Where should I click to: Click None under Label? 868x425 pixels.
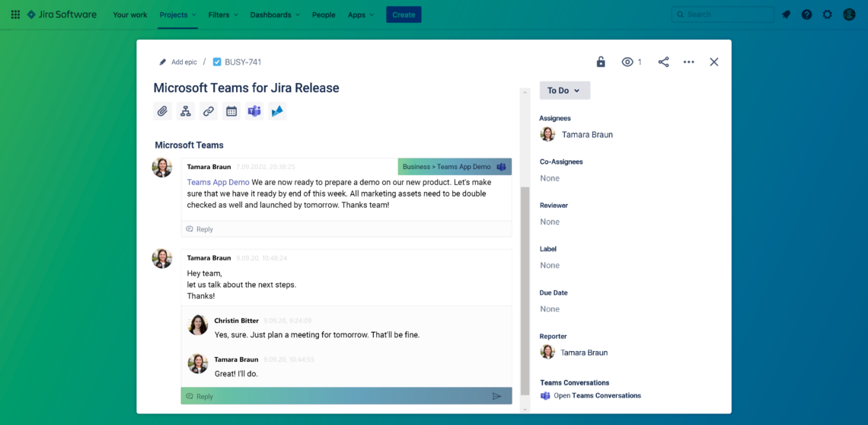coord(550,265)
